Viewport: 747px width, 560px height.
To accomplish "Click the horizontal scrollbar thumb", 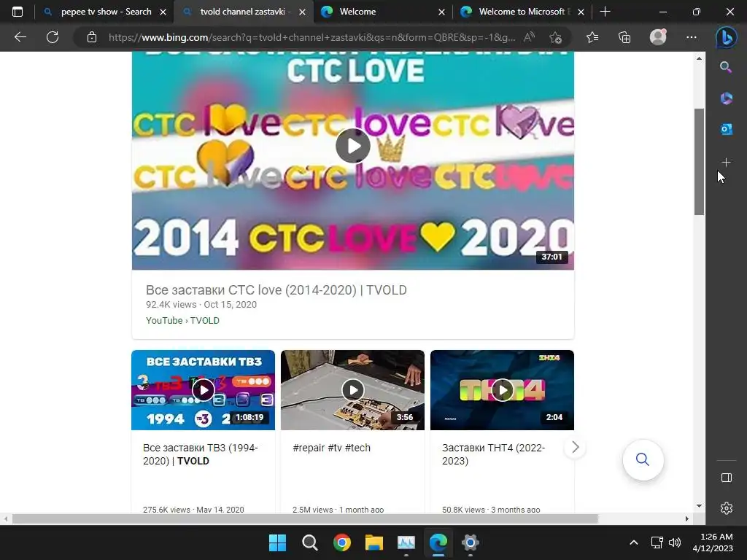I will click(x=305, y=518).
